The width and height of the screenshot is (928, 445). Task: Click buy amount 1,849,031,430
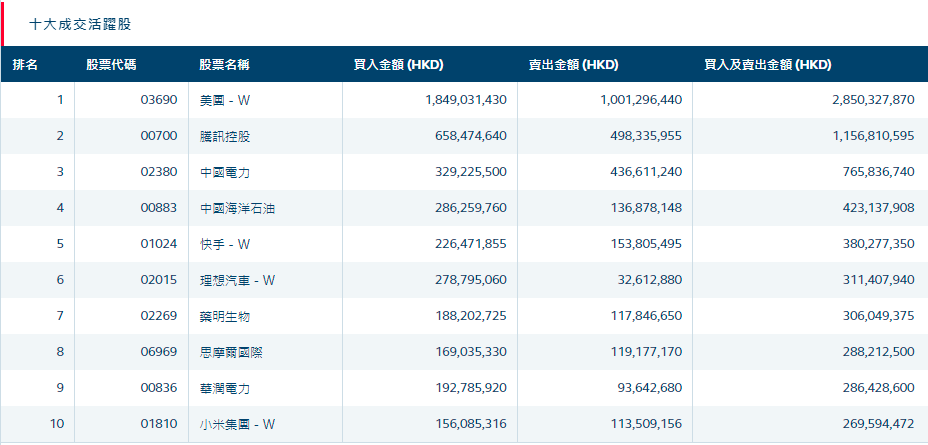point(466,100)
